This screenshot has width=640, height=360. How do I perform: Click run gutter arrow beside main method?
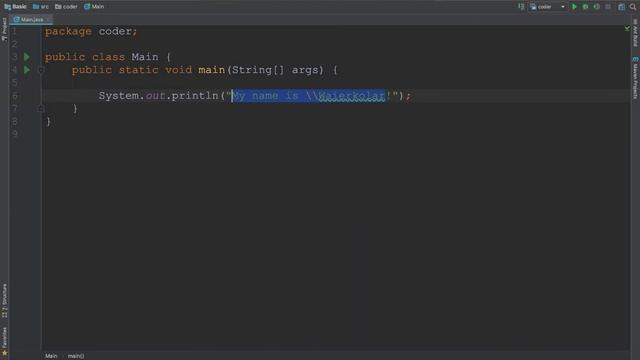point(27,70)
